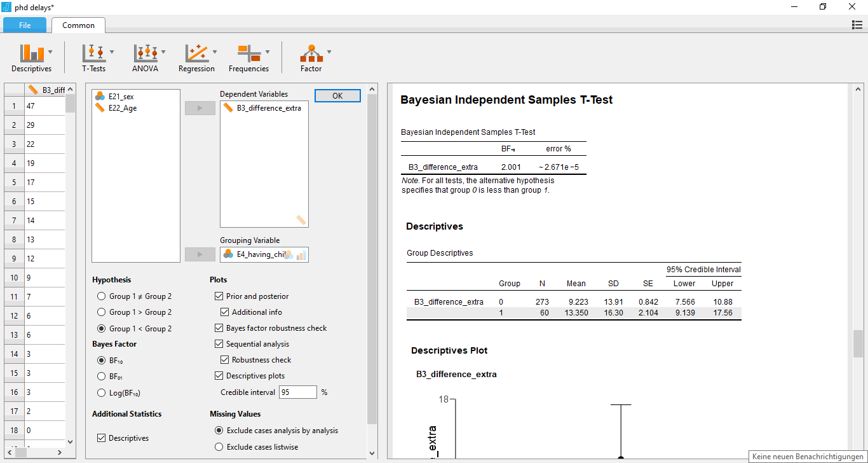Click the allowed-types ruler icon in Dependent Variables box
The height and width of the screenshot is (463, 868).
[301, 220]
